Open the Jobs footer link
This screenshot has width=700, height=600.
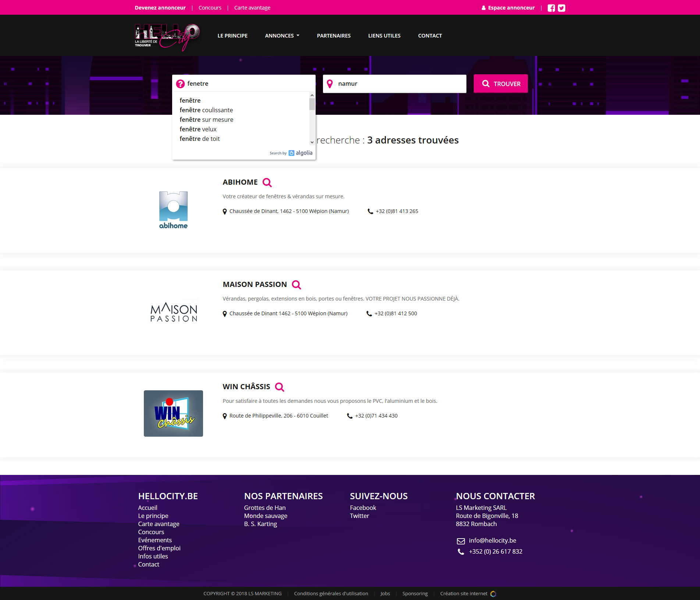tap(385, 594)
